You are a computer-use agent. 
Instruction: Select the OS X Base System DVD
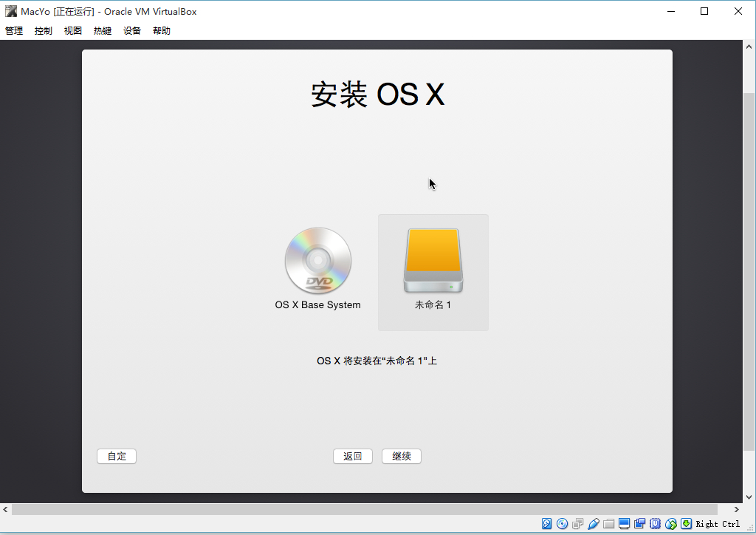317,268
